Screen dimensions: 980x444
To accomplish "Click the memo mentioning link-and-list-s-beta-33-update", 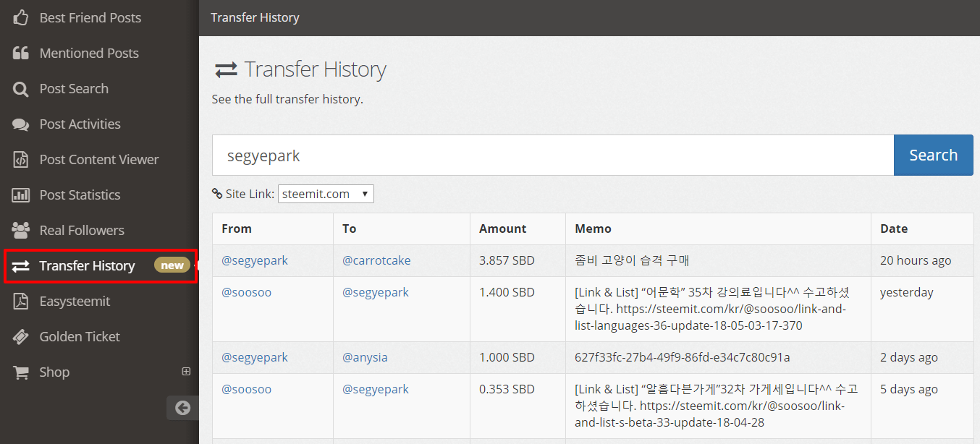I will tap(717, 406).
